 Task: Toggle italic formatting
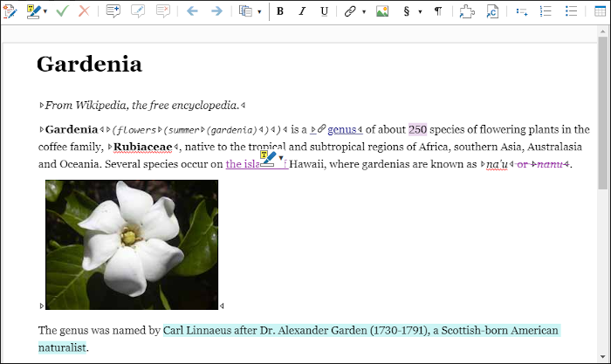pos(302,11)
